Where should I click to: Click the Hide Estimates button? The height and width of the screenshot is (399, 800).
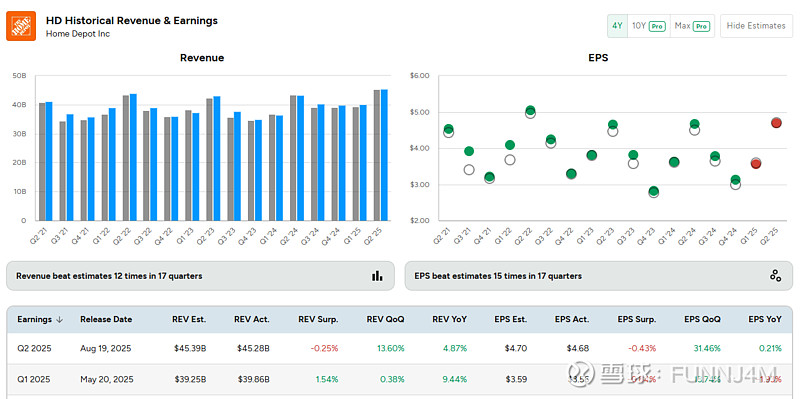pyautogui.click(x=756, y=26)
